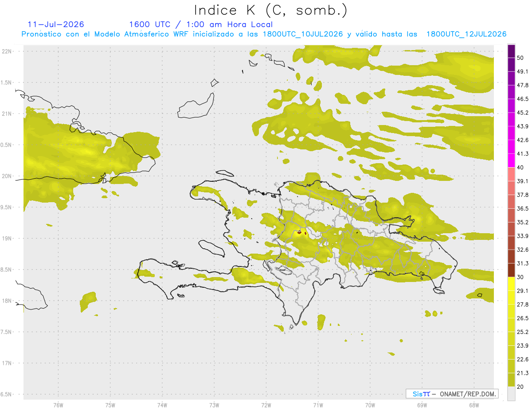This screenshot has height=411, width=532.
Task: Click the "71W" longitude label
Action: pos(318,405)
